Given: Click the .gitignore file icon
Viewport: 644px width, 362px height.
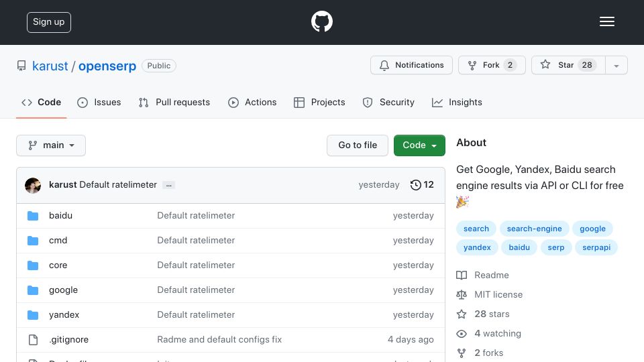Looking at the screenshot, I should pos(33,340).
